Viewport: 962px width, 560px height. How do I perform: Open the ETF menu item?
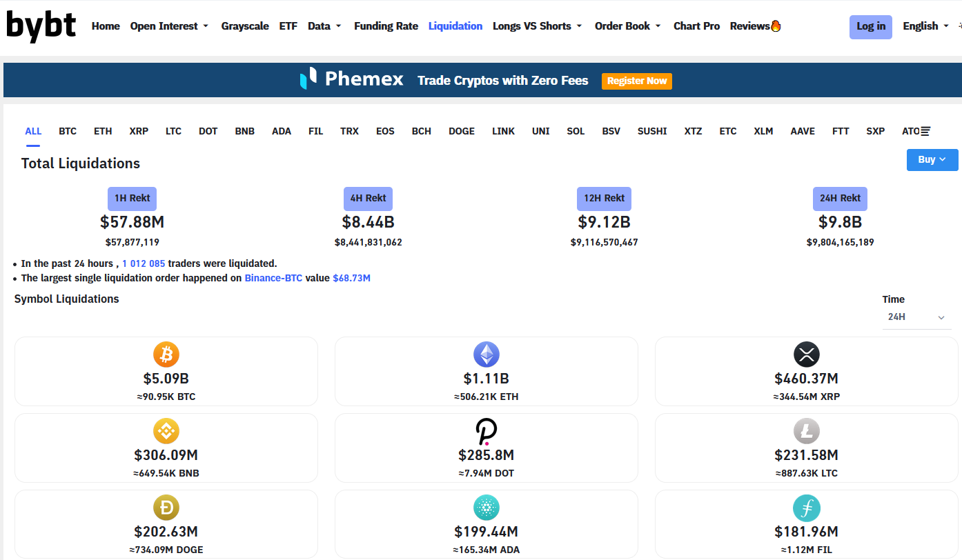(x=288, y=26)
